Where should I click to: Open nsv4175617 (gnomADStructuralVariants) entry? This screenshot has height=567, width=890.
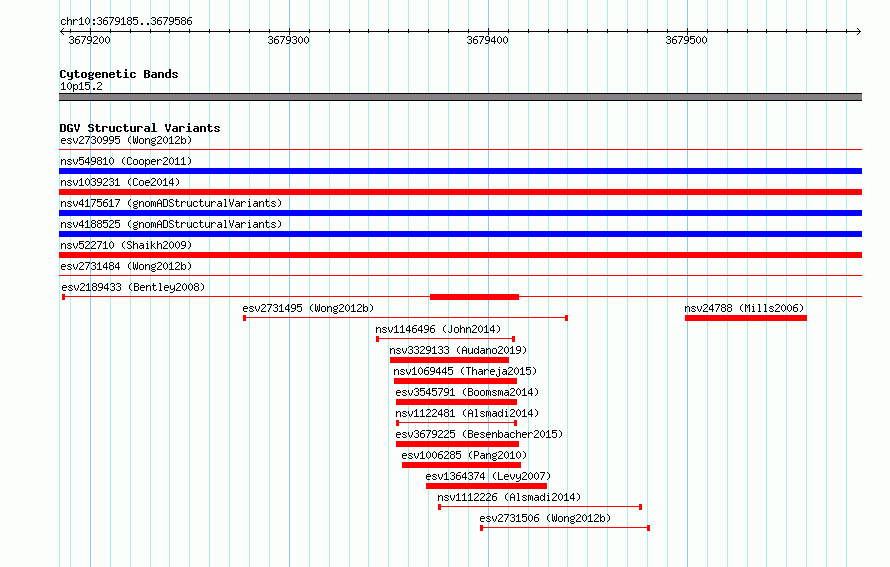[x=171, y=203]
